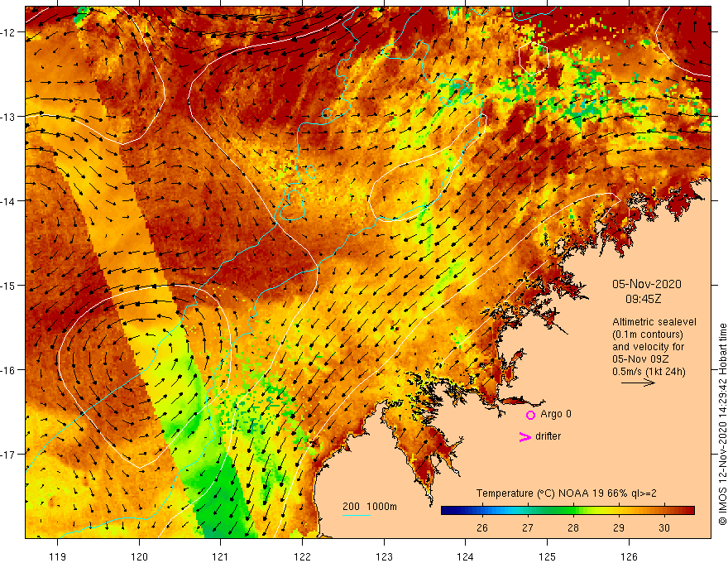Click the latitude axis label -13
The image size is (728, 563).
coord(9,117)
